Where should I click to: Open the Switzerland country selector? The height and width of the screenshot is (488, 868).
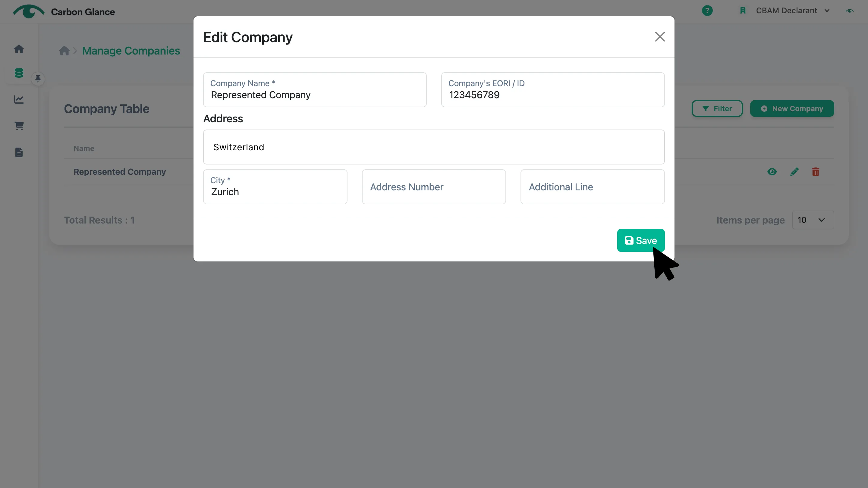click(x=434, y=147)
